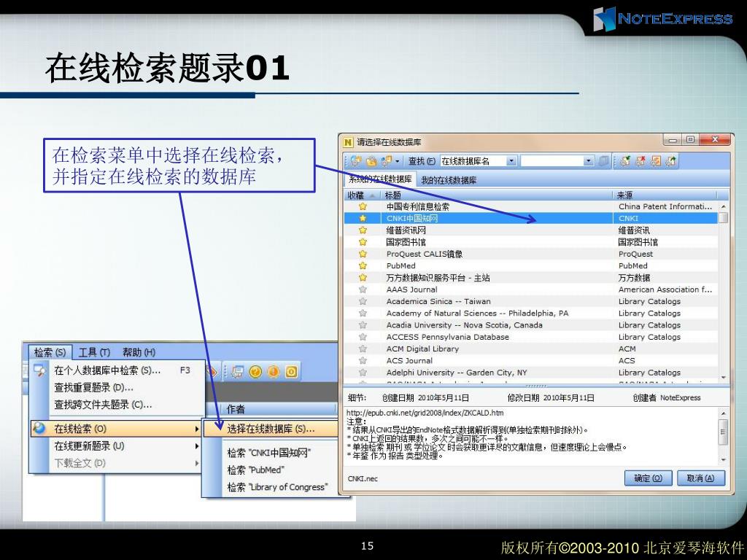Open the 在线数据库名 search field dropdown
This screenshot has width=747, height=560.
pyautogui.click(x=511, y=161)
